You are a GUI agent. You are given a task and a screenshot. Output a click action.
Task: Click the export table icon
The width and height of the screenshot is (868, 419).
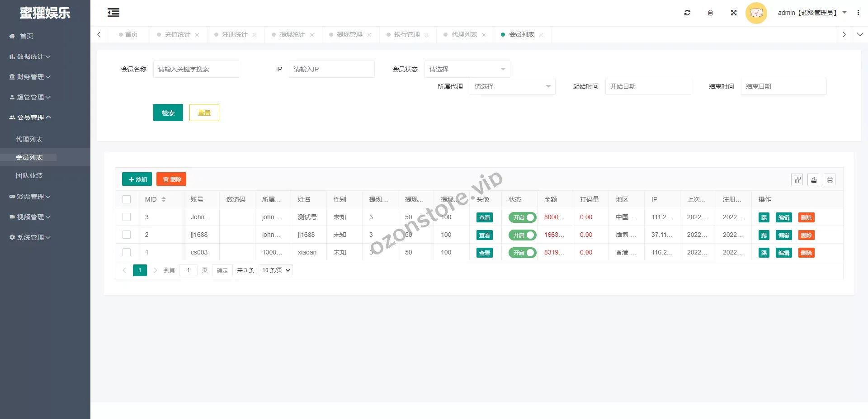click(x=814, y=179)
